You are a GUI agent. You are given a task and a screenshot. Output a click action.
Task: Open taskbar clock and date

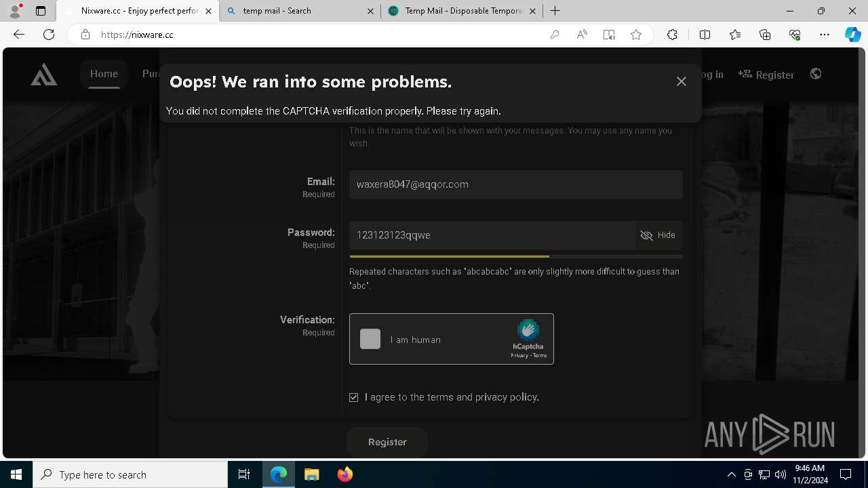point(810,474)
